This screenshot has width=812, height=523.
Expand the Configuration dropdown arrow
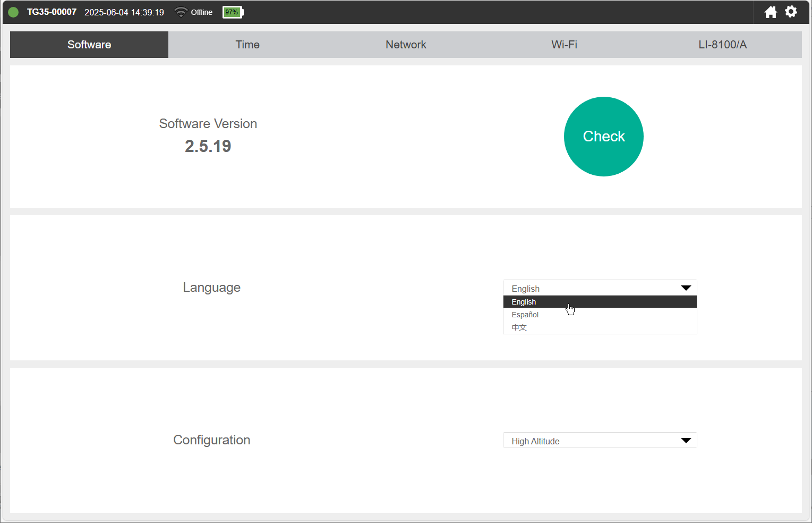[x=686, y=441]
